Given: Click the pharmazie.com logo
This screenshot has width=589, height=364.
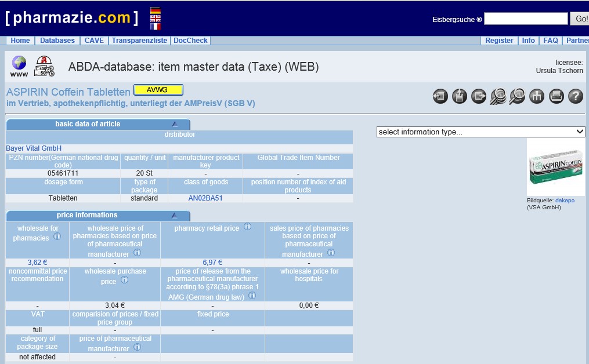Looking at the screenshot, I should [71, 17].
